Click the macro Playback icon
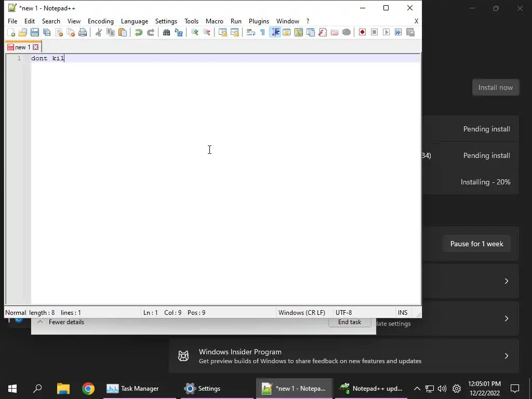Screen dimensions: 532x399 (x=386, y=32)
